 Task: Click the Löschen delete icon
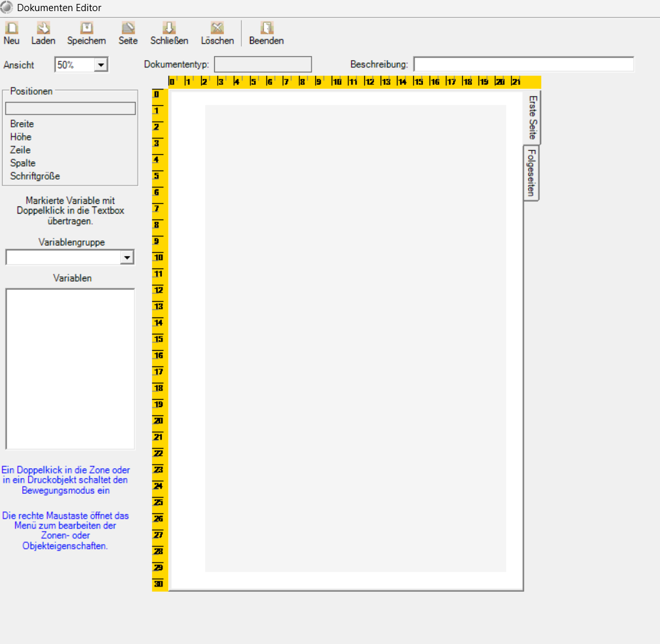217,28
